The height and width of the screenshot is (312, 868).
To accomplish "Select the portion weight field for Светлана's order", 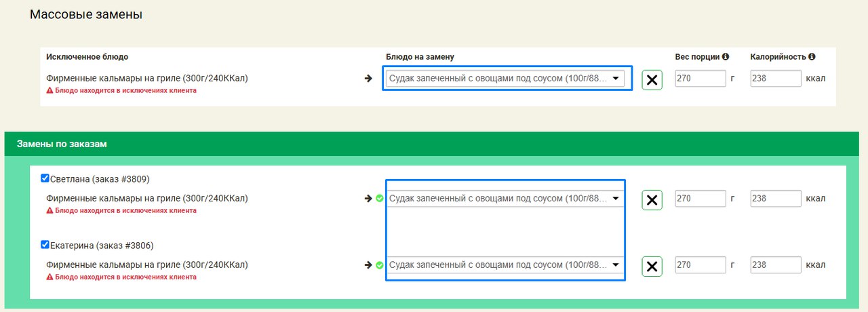I will tap(700, 199).
